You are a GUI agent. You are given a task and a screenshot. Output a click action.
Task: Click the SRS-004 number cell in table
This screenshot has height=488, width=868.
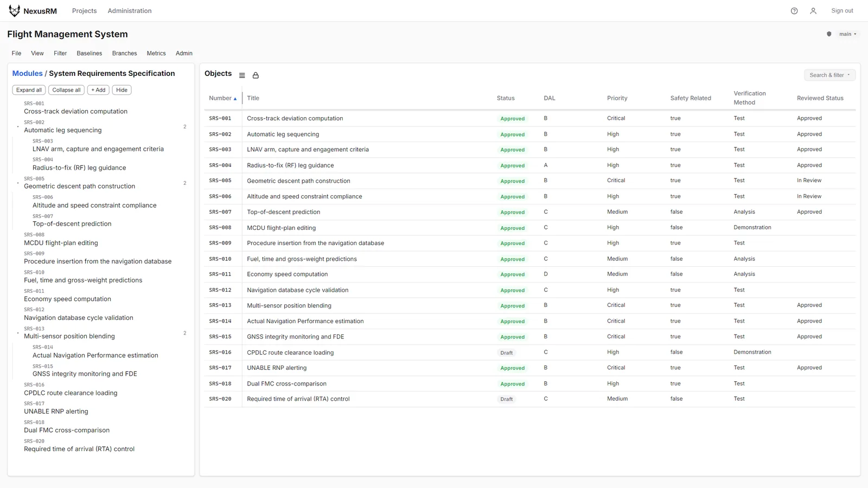tap(220, 165)
